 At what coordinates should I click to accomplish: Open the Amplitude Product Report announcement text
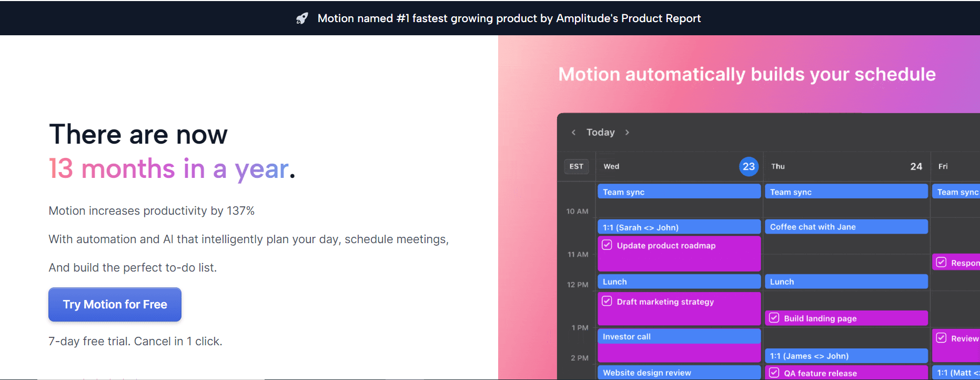tap(509, 18)
